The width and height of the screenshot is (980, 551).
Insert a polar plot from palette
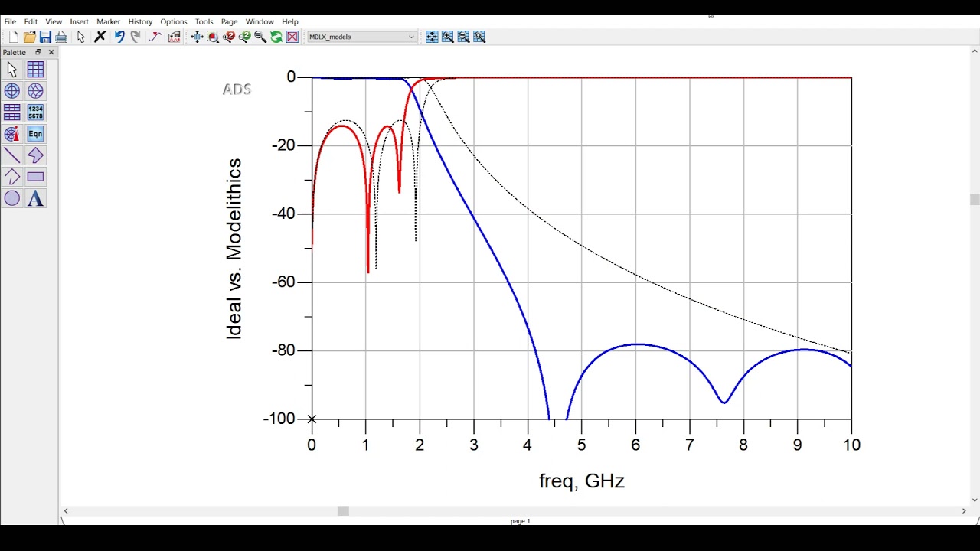pos(12,91)
